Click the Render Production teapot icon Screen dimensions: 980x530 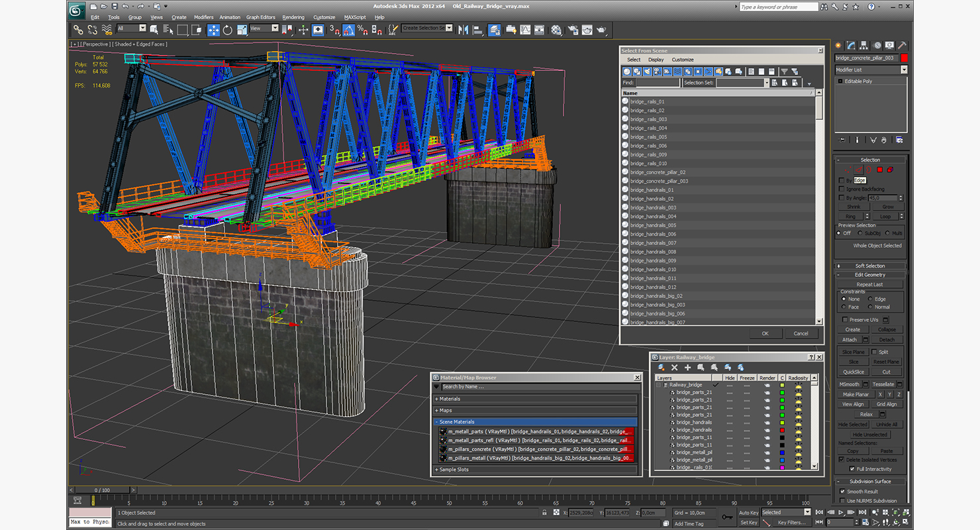tap(601, 30)
